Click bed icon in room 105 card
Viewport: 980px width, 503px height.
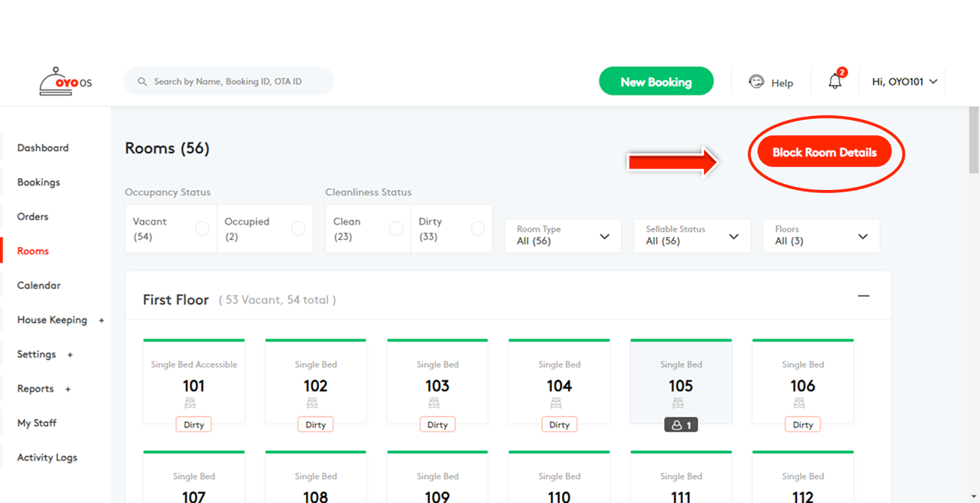678,403
